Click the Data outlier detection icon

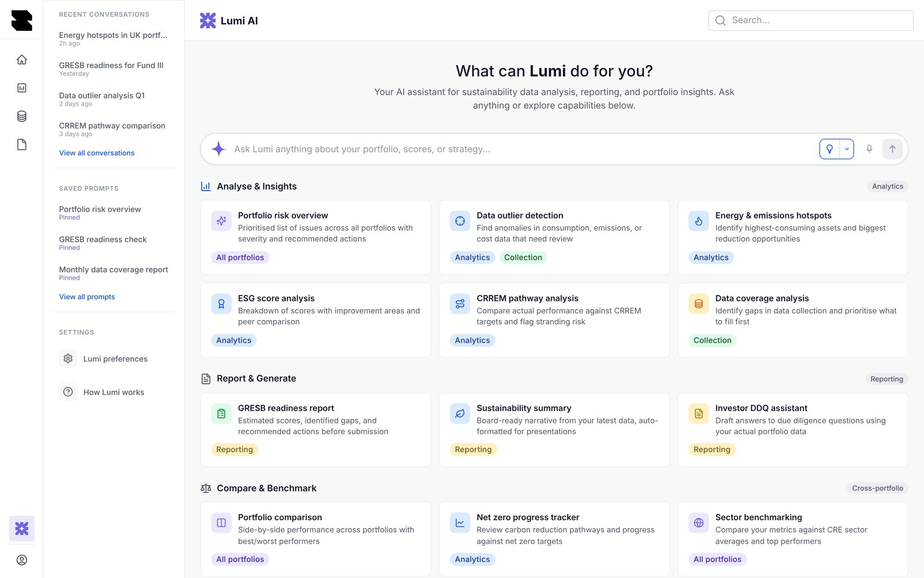click(x=460, y=221)
